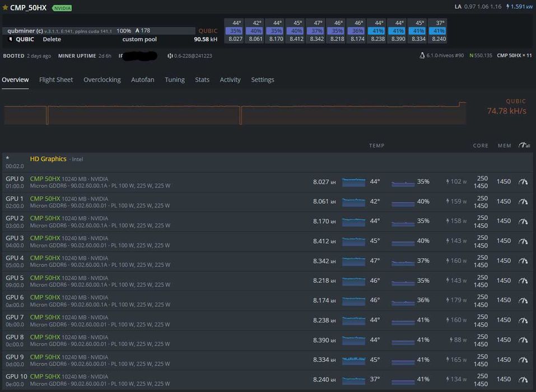Screen dimensions: 536x392
Task: Click the qubminer (c) miner label
Action: tap(25, 31)
